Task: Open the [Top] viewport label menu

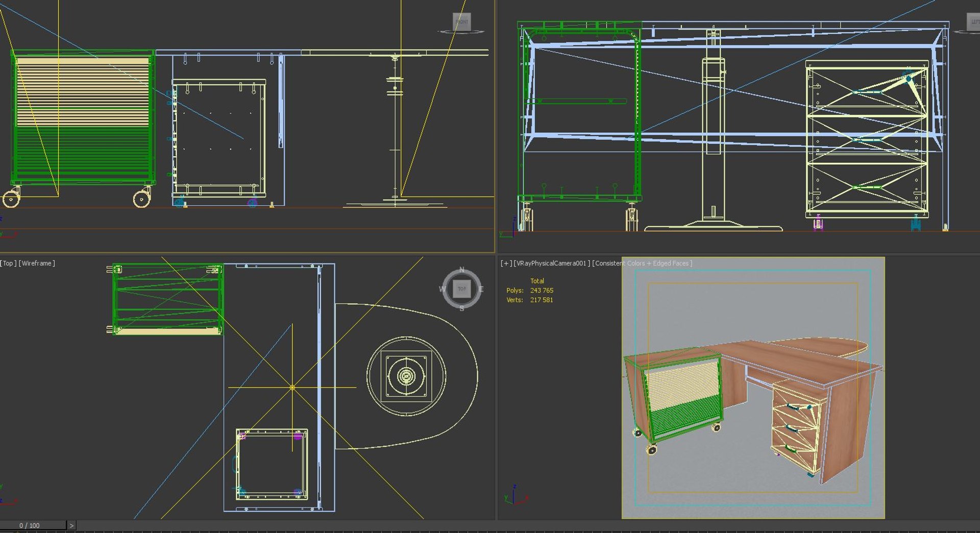Action: [x=8, y=263]
